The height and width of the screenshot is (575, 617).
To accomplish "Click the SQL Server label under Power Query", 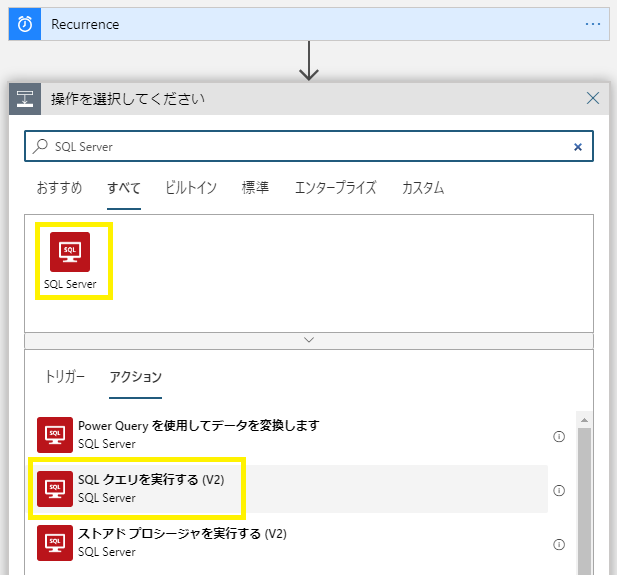I will pyautogui.click(x=107, y=444).
